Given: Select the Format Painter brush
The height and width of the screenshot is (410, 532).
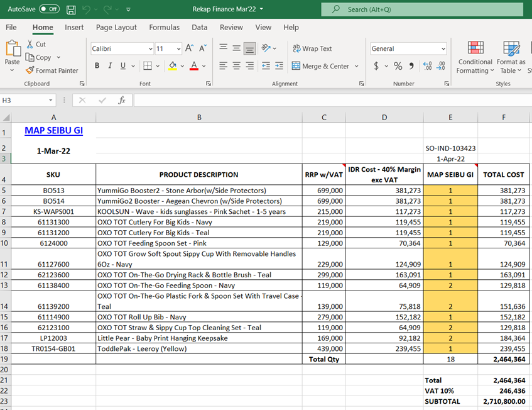Looking at the screenshot, I should tap(30, 70).
